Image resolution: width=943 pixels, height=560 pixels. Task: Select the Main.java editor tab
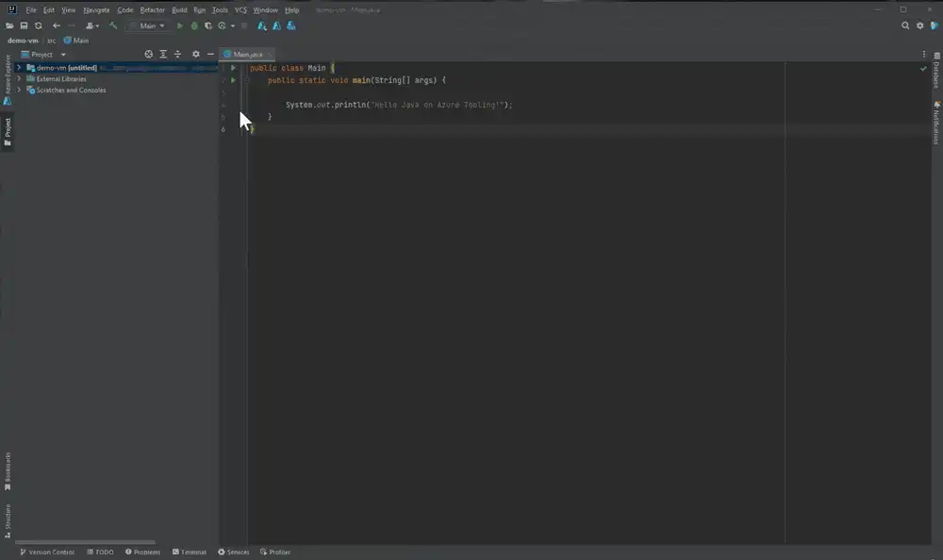[247, 54]
